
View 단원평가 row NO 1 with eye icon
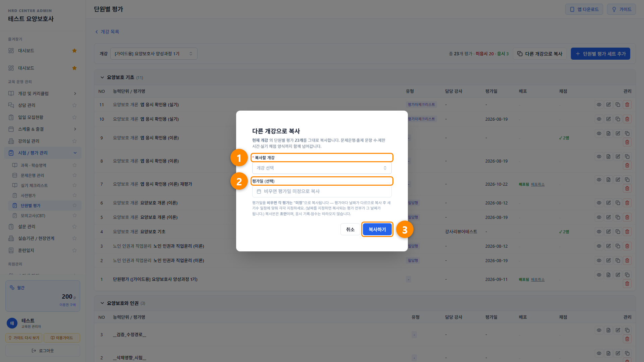click(x=599, y=275)
